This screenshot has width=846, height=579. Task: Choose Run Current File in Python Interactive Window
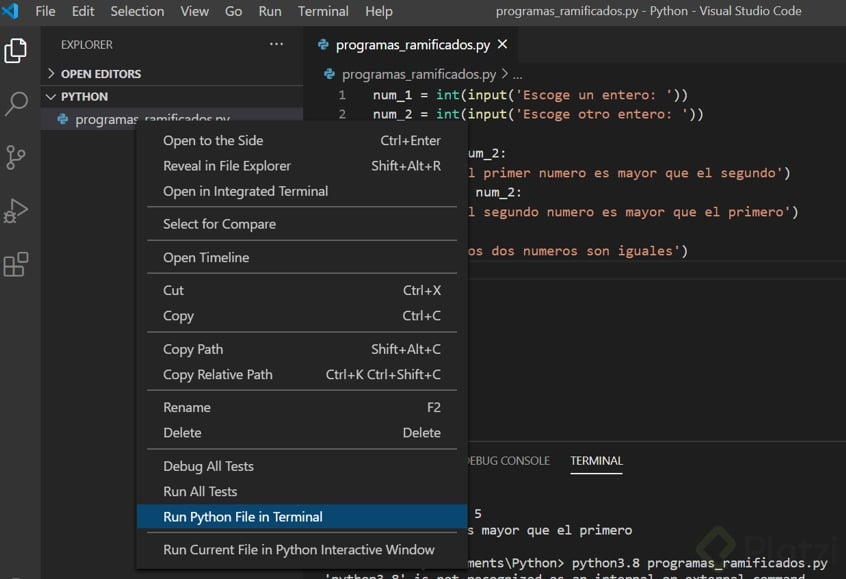302,550
